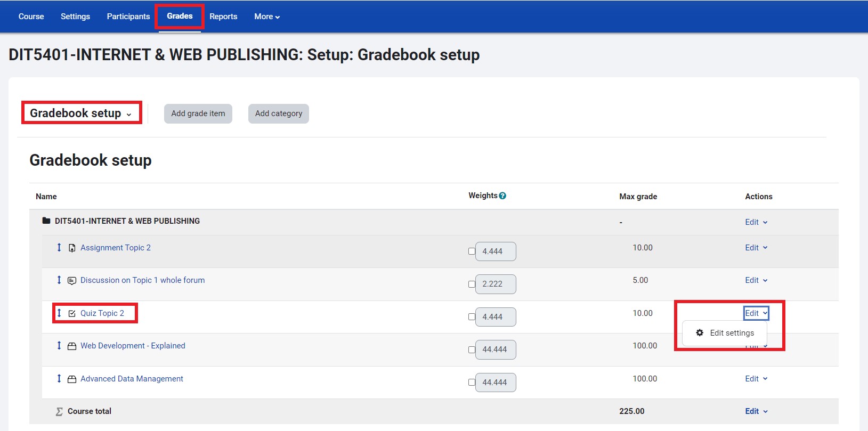Open the Reports tab
Image resolution: width=868 pixels, height=431 pixels.
223,17
